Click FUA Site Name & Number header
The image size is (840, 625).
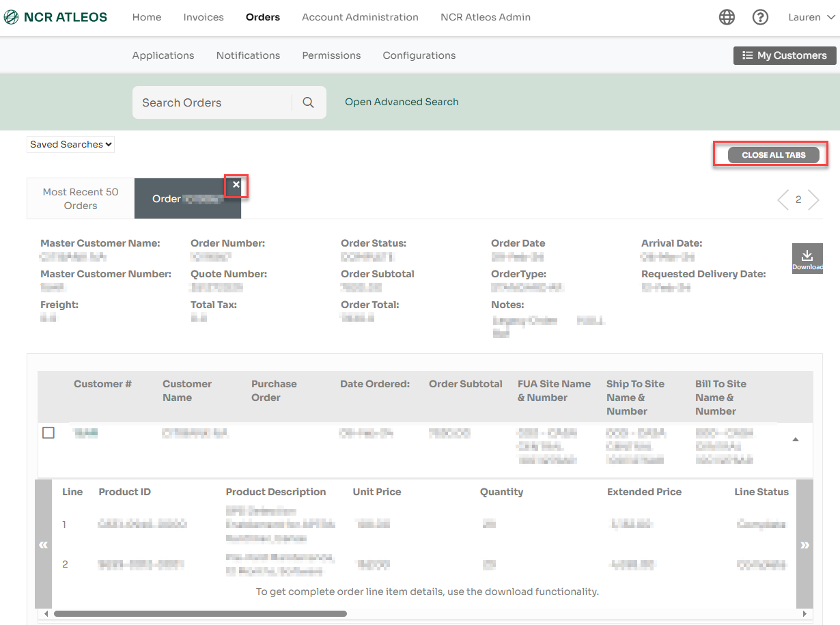point(554,391)
